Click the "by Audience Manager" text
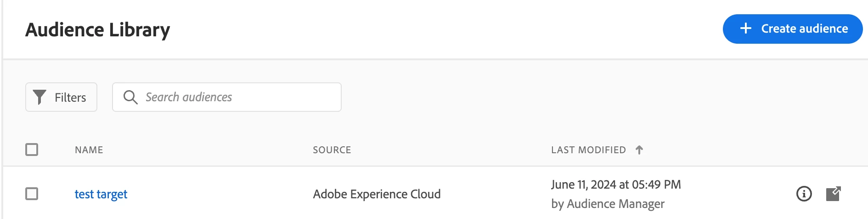The height and width of the screenshot is (219, 868). (608, 204)
